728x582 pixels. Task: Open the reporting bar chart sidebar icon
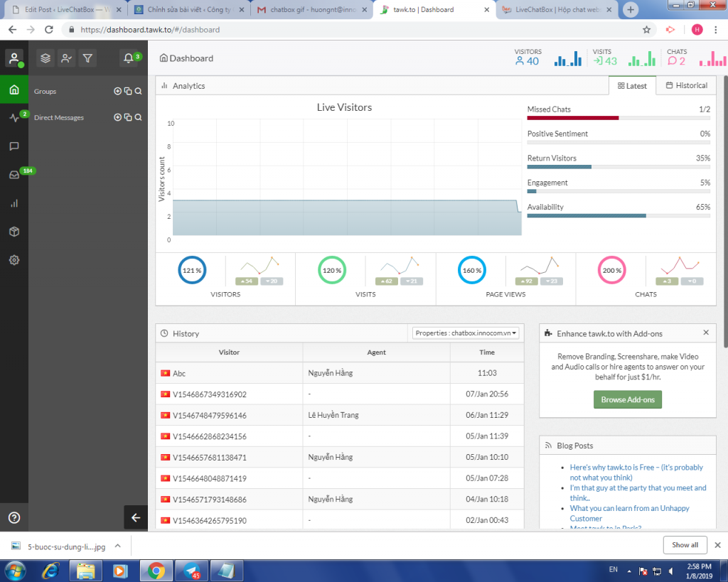14,203
